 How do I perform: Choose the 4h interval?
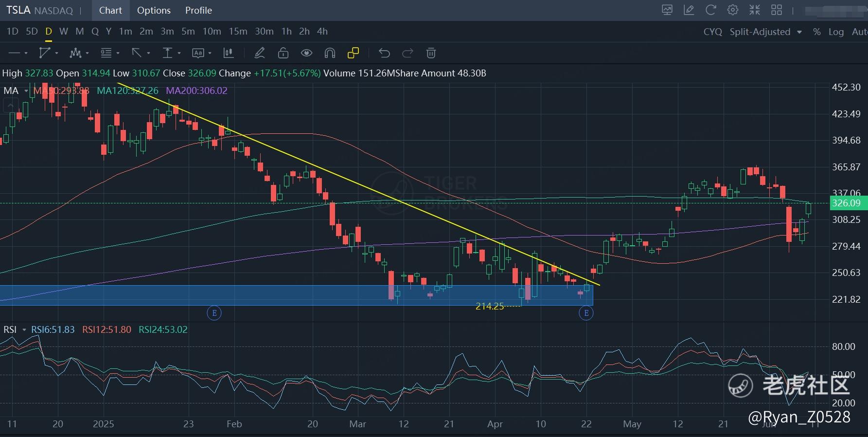click(x=322, y=32)
